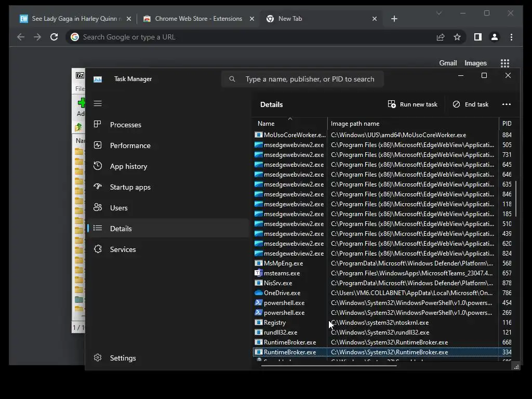Open the Processes page in Task Manager
This screenshot has height=399, width=532.
click(x=169, y=125)
